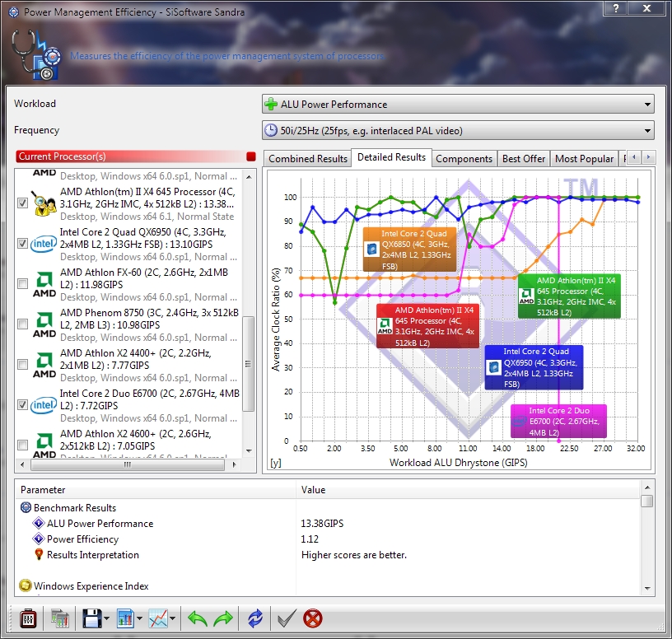The image size is (672, 639).
Task: Click processor list scroll down arrow
Action: pyautogui.click(x=249, y=451)
